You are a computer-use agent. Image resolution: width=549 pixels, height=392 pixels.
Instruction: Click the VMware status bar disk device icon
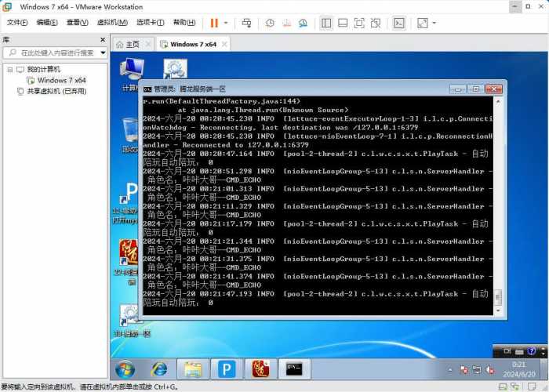pos(503,387)
